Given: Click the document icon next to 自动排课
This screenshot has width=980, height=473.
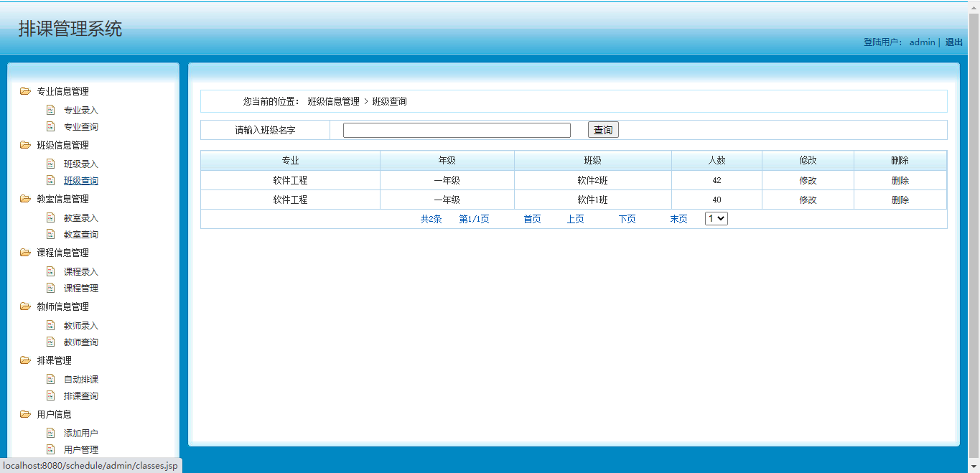Looking at the screenshot, I should [x=50, y=379].
